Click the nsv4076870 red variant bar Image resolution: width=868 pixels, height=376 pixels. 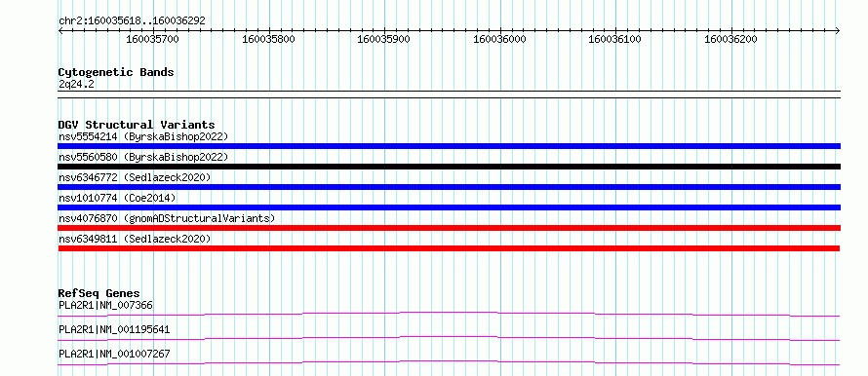pos(449,228)
